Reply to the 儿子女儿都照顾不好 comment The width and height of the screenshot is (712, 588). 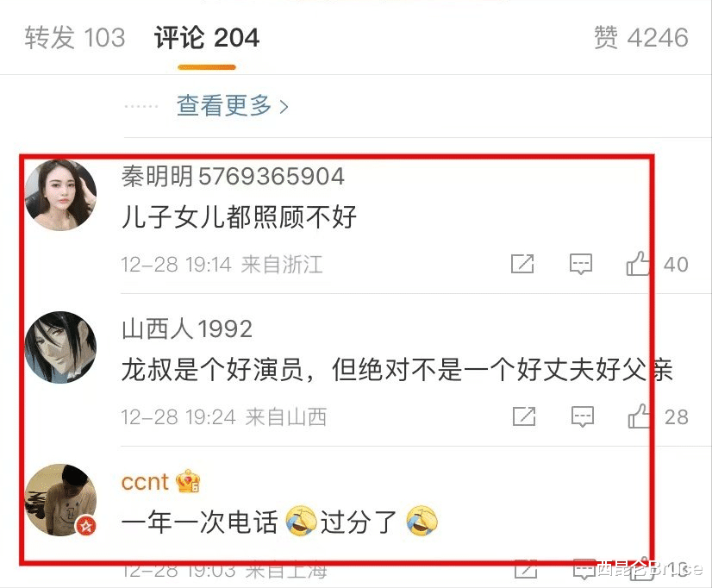(x=581, y=264)
